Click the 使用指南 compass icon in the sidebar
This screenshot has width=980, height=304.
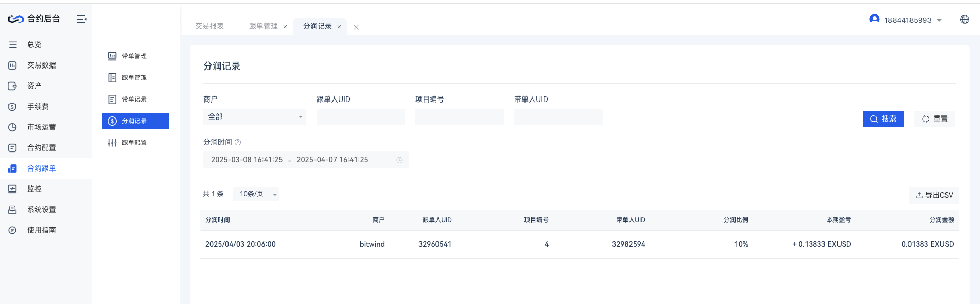[13, 230]
